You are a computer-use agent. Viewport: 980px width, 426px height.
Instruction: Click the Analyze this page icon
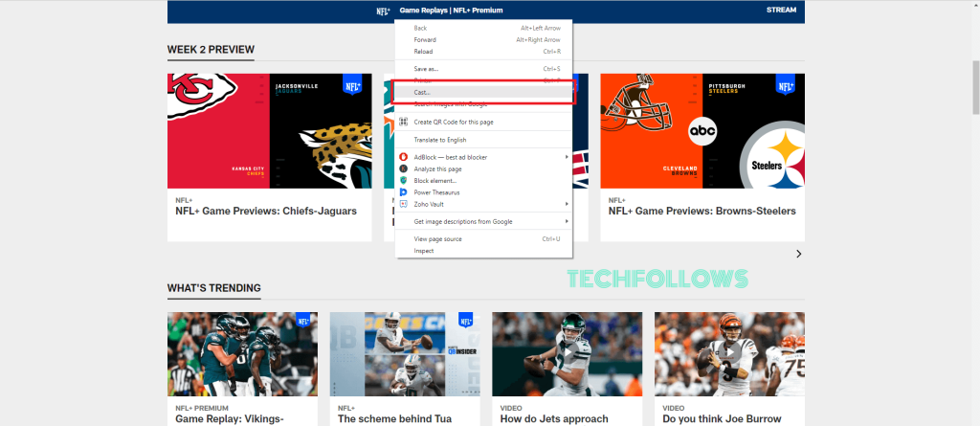(403, 168)
